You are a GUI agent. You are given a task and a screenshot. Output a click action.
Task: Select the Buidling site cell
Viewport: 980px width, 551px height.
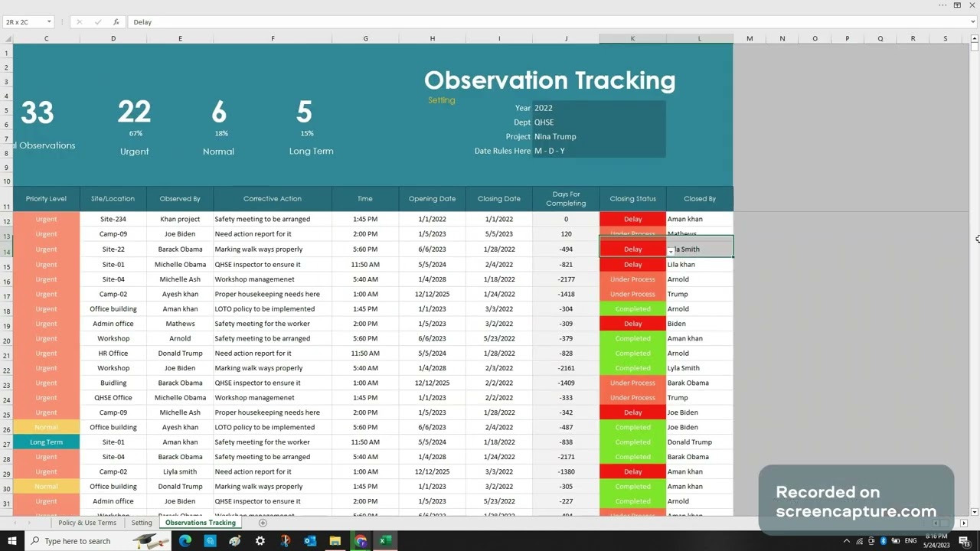(x=113, y=383)
